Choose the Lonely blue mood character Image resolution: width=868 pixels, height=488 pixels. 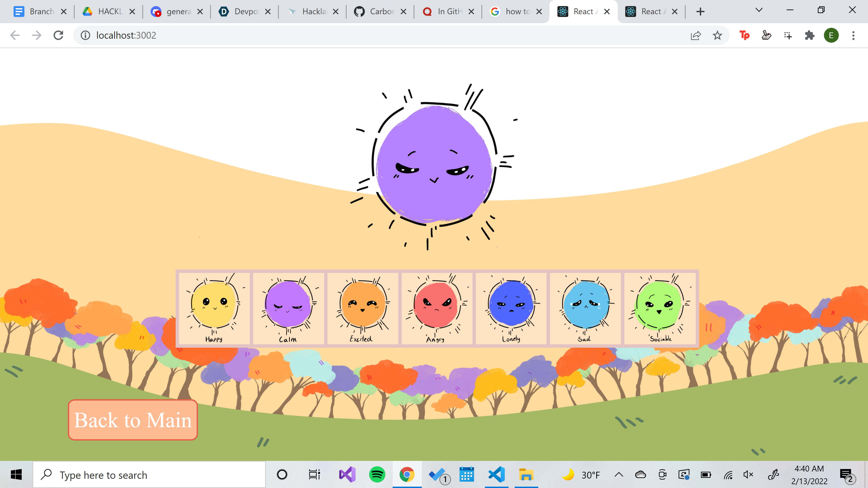[511, 308]
